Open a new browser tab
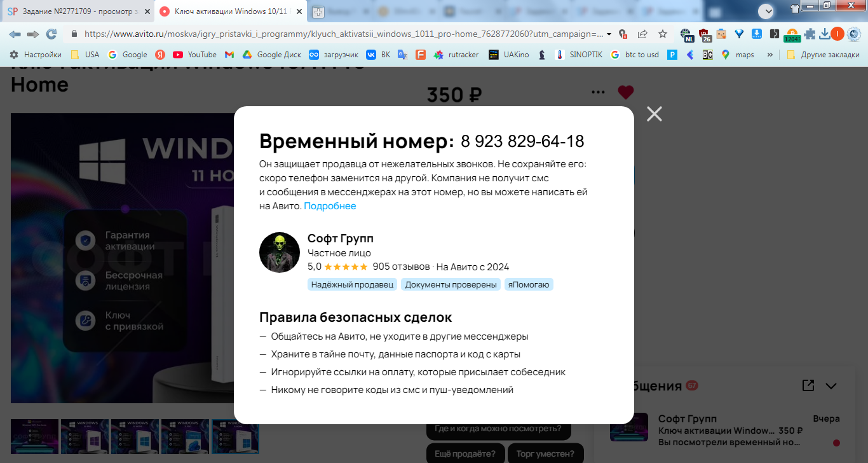 pyautogui.click(x=318, y=11)
